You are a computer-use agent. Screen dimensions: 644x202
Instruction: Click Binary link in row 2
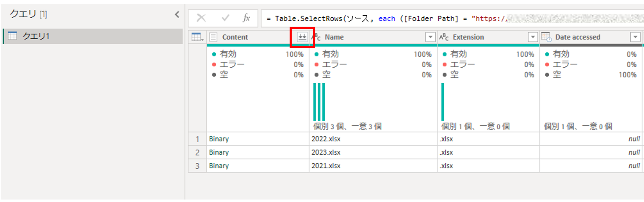click(219, 152)
